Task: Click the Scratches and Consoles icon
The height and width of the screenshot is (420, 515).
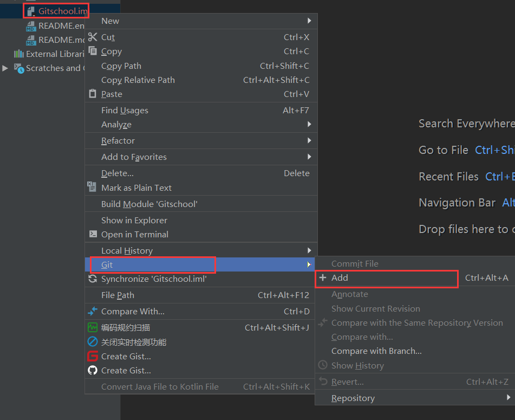Action: point(19,68)
